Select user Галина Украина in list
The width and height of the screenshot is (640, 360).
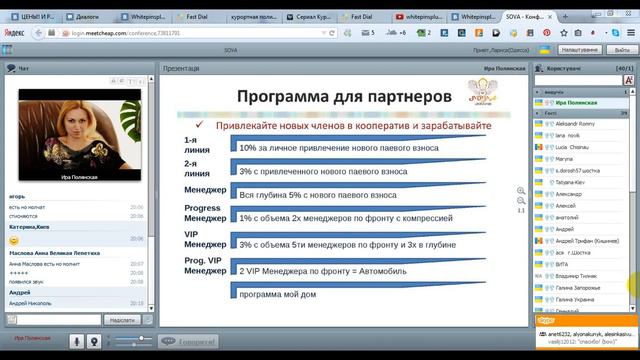pos(581,299)
